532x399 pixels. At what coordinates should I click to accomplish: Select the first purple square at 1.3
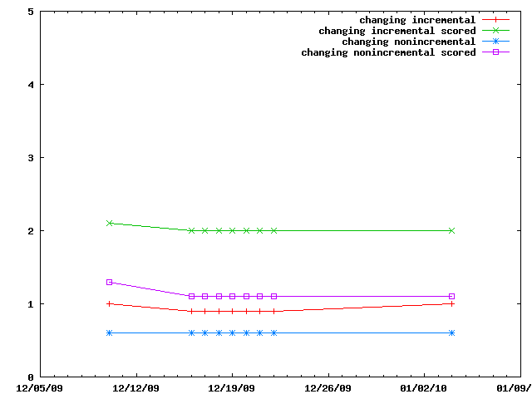tap(109, 282)
